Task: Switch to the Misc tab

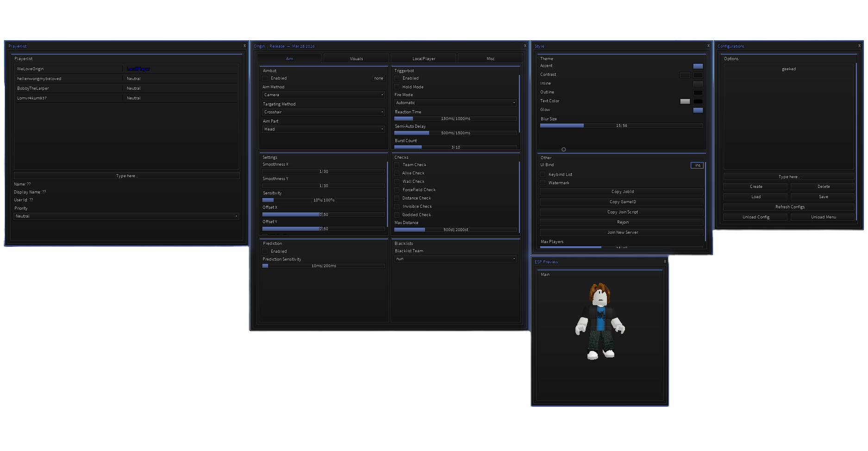Action: tap(491, 58)
